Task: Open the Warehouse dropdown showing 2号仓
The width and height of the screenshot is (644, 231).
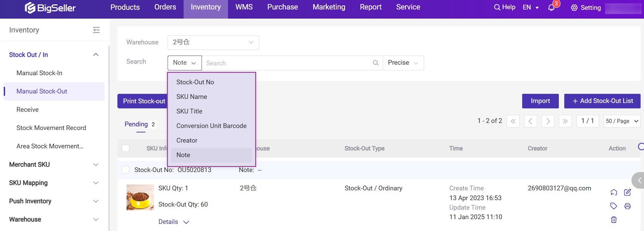Action: (213, 42)
